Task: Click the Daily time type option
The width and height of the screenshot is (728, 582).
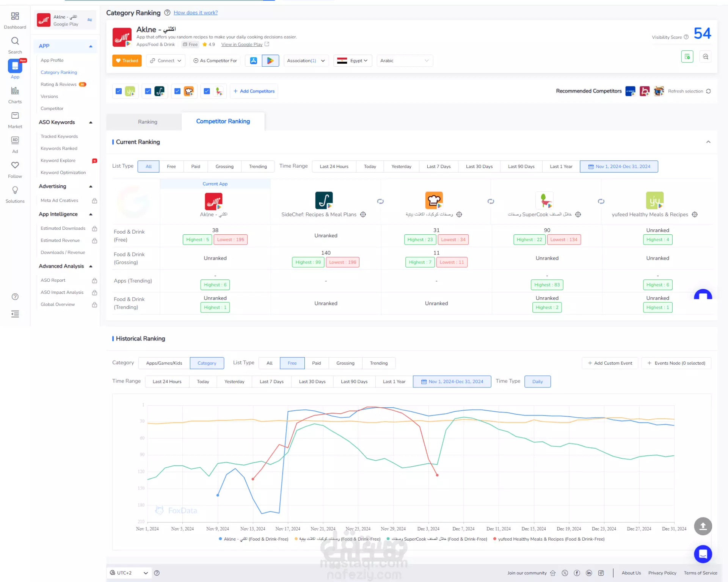Action: (537, 381)
